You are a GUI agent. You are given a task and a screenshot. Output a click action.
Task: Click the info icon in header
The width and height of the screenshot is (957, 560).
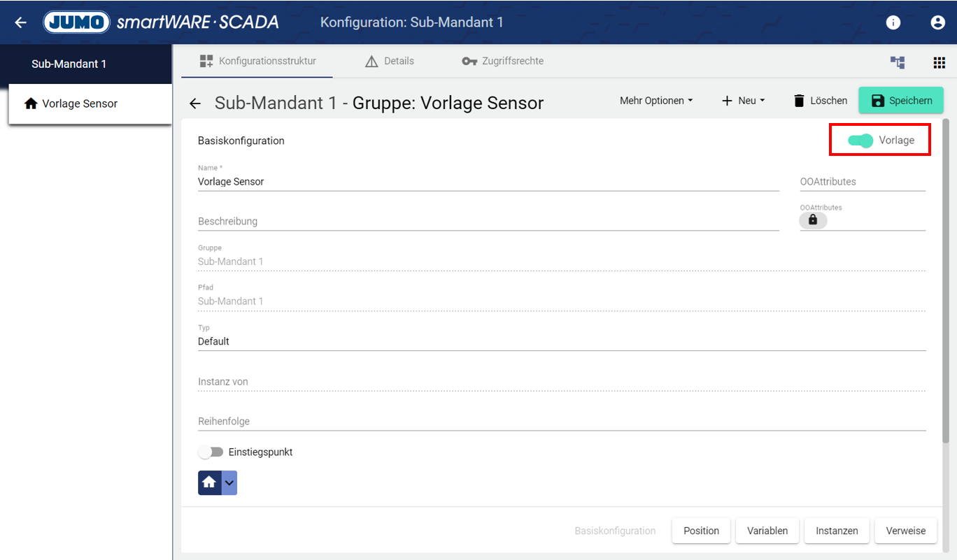(893, 22)
